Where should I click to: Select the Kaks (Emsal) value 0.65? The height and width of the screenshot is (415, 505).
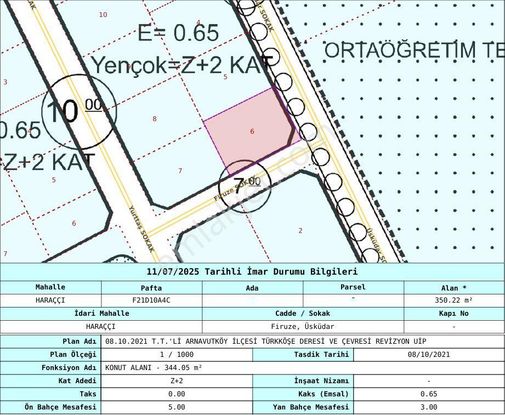(429, 394)
